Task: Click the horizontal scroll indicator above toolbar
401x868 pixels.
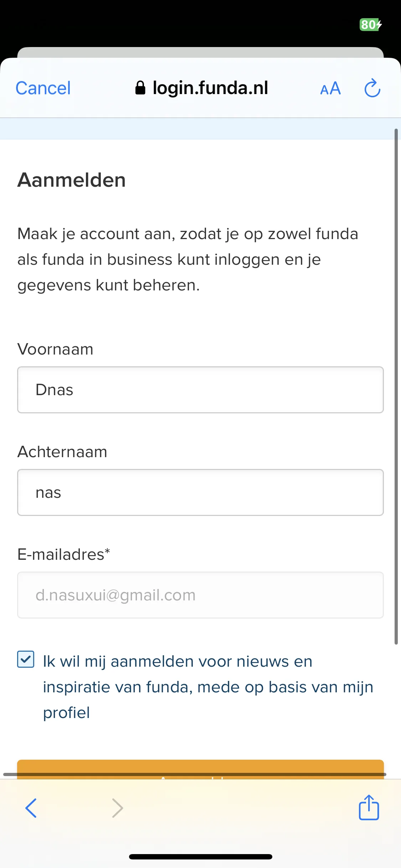Action: [195, 774]
